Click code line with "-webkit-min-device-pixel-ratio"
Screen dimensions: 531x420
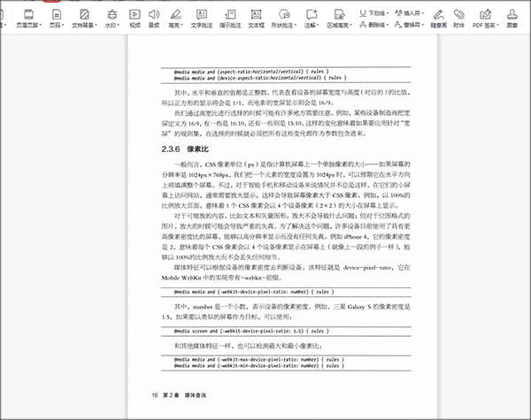(x=259, y=366)
